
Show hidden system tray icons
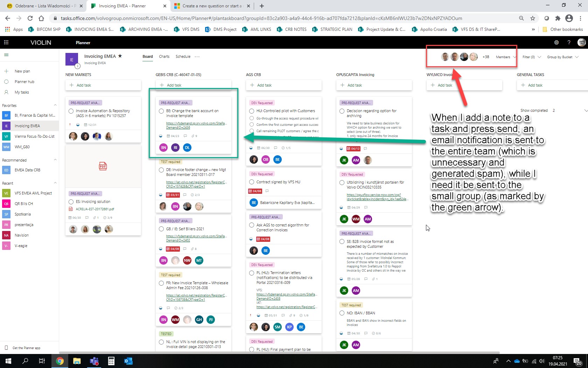(508, 361)
